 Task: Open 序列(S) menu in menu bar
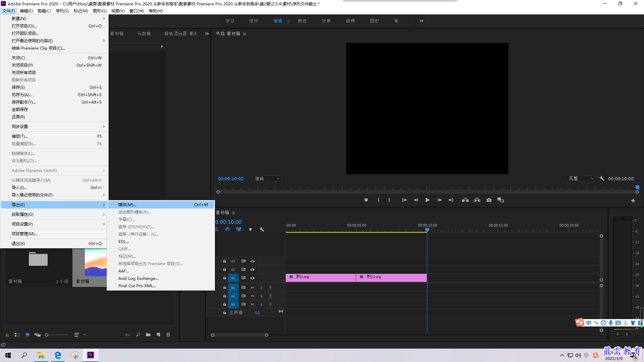62,11
